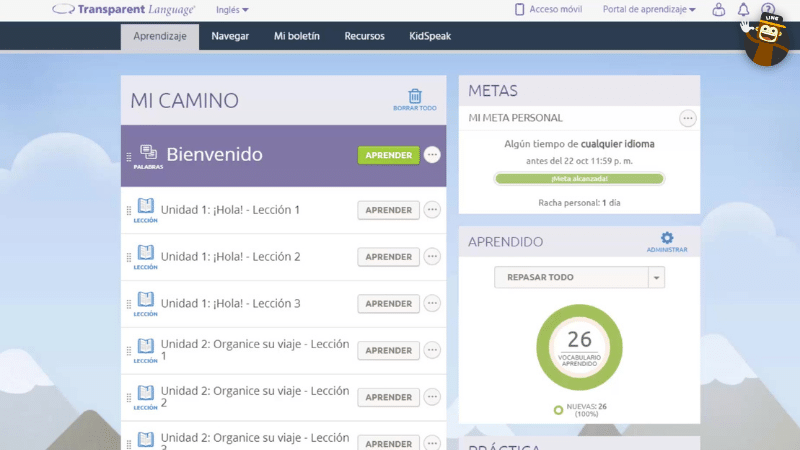Click 'cualquier idioma' goal text
The height and width of the screenshot is (450, 800).
pos(617,144)
